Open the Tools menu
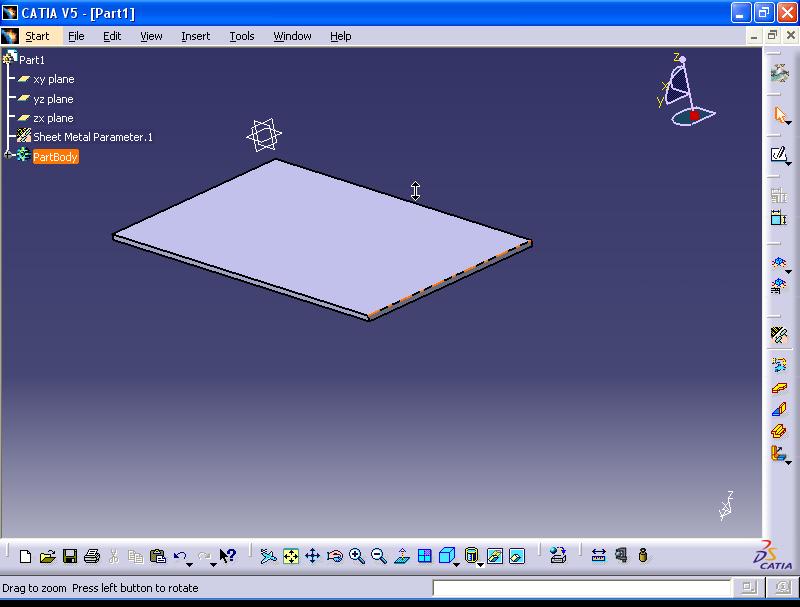Viewport: 800px width, 607px height. tap(241, 36)
